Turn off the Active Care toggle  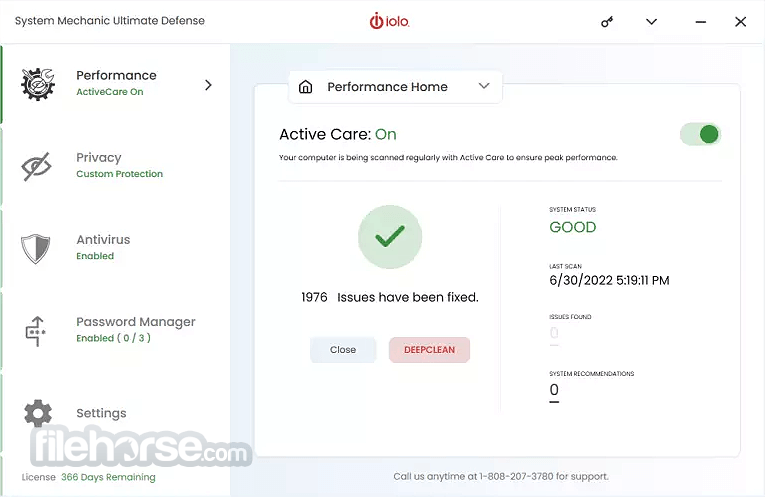click(x=700, y=134)
